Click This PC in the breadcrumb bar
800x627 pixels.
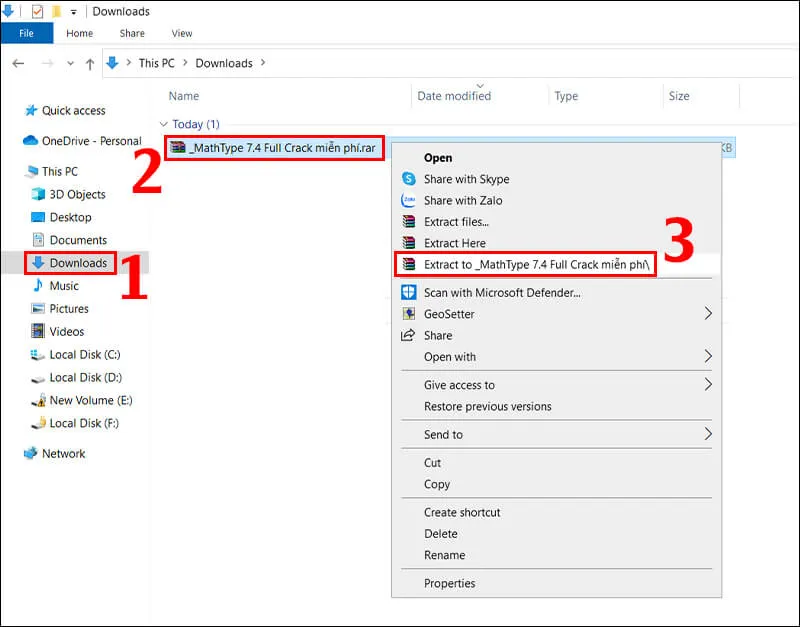[x=157, y=63]
